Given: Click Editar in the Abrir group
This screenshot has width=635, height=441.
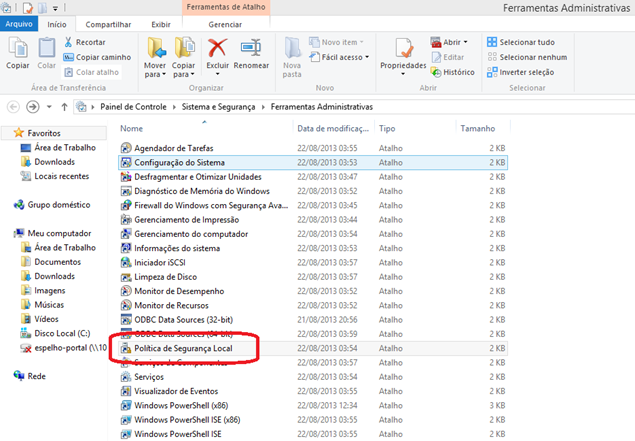Looking at the screenshot, I should 448,57.
